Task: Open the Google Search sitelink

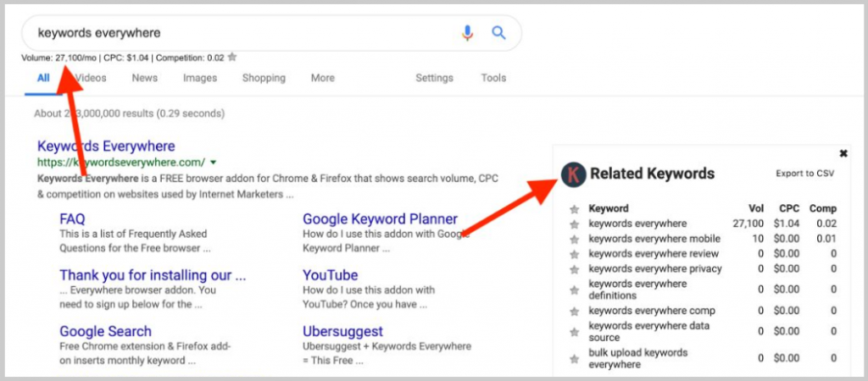Action: point(105,331)
